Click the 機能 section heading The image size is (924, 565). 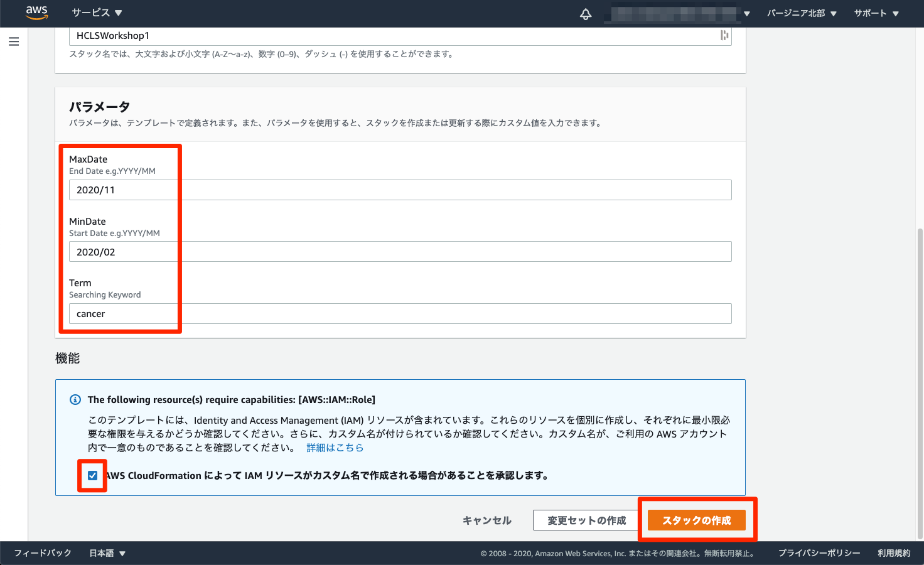point(67,358)
